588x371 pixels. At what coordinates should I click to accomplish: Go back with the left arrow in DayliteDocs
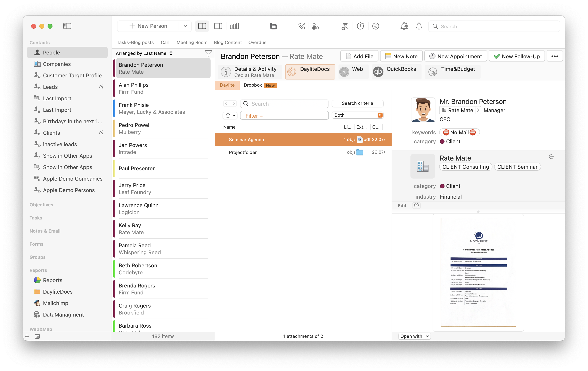[x=226, y=103]
